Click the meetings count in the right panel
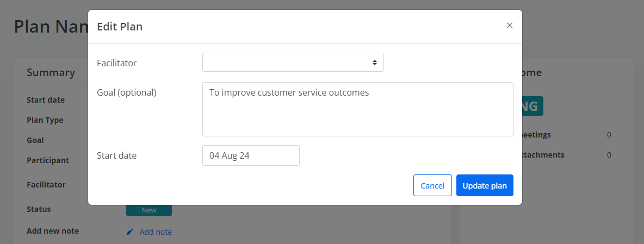 point(609,135)
